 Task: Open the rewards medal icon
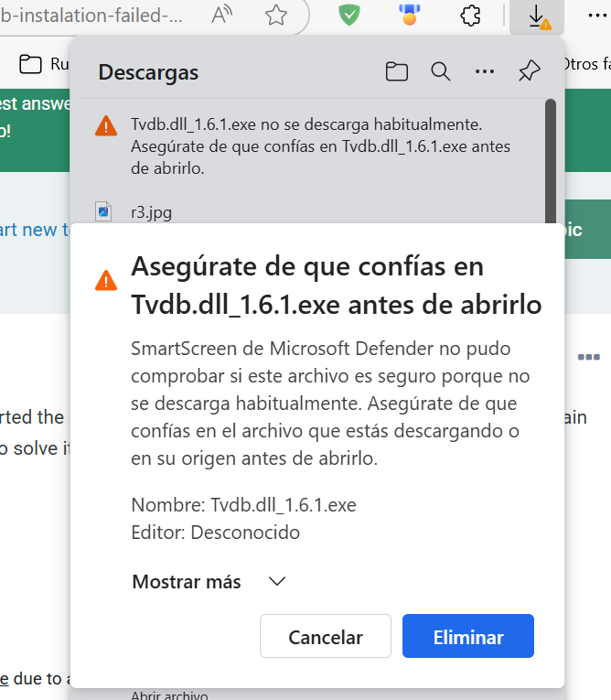click(x=409, y=16)
